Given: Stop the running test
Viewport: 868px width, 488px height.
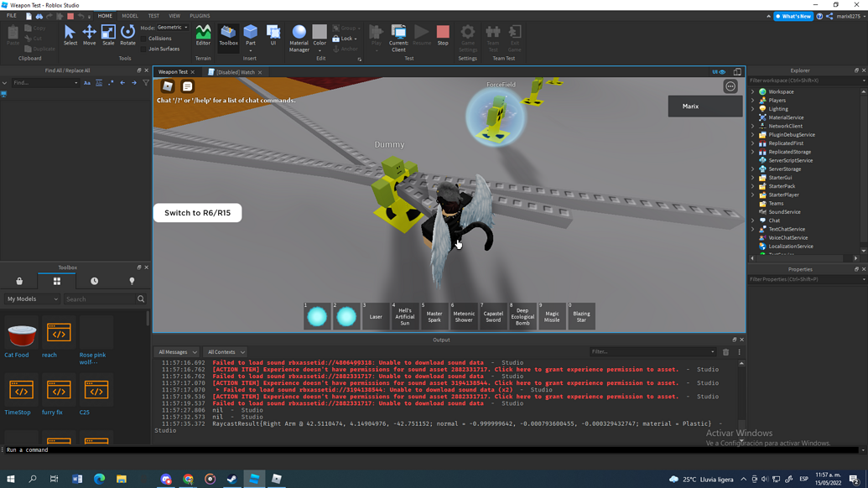Looking at the screenshot, I should [x=443, y=35].
